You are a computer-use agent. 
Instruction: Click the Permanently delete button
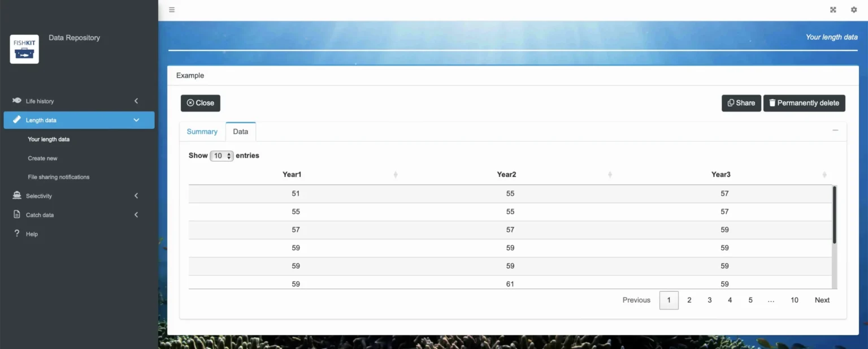pos(804,103)
